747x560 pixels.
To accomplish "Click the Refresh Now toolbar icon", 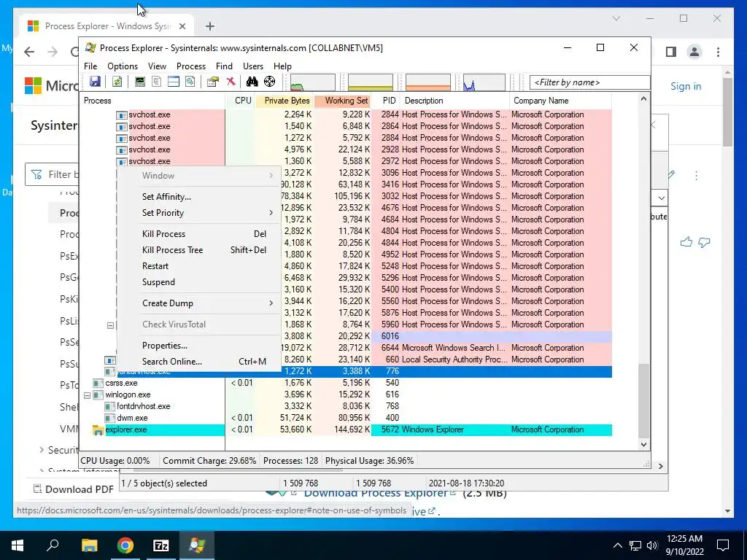I will coord(117,82).
